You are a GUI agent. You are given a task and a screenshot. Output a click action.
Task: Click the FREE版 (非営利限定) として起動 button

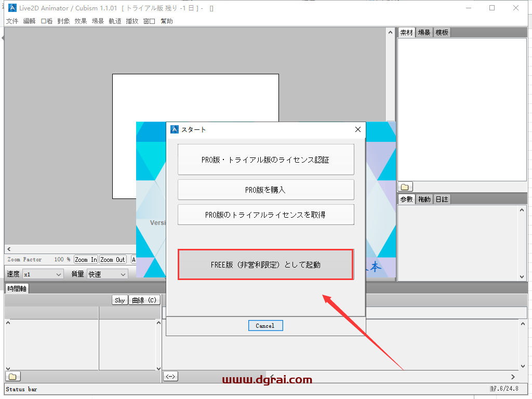point(265,264)
